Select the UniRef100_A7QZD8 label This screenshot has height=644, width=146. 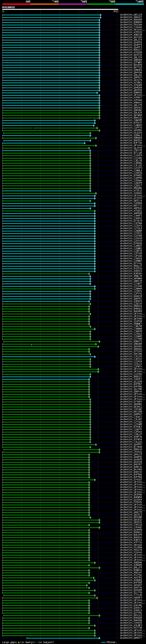(x=131, y=52)
